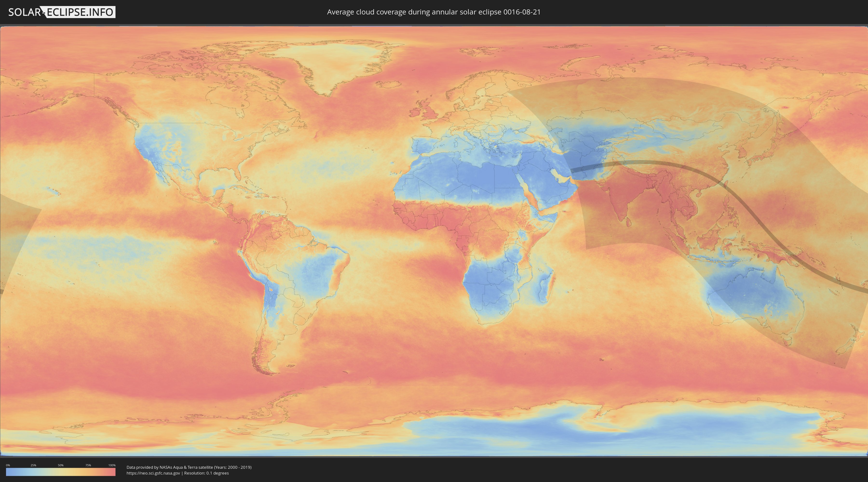Click the 50% legend label
Image resolution: width=868 pixels, height=482 pixels.
[61, 465]
